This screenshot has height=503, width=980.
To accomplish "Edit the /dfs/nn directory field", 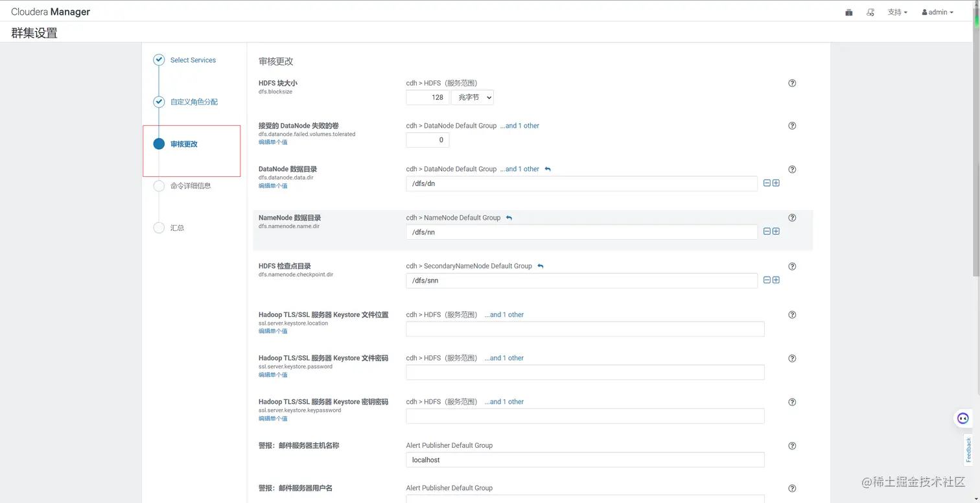I will 582,232.
